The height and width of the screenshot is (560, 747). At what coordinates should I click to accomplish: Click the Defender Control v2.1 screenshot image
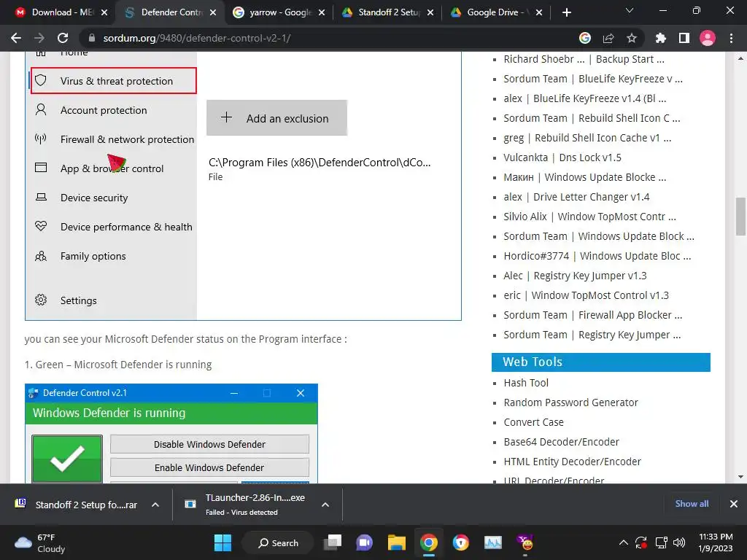171,433
